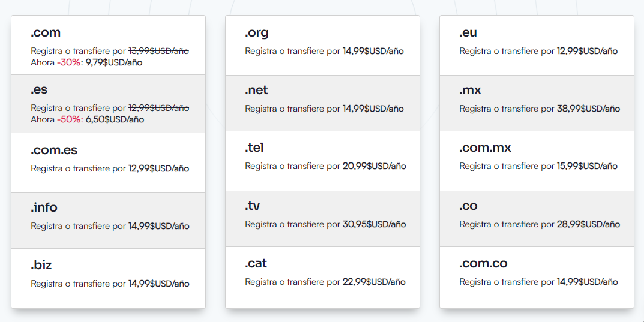Choose the .info domain row
Screen dimensions: 644x322
pyautogui.click(x=109, y=221)
